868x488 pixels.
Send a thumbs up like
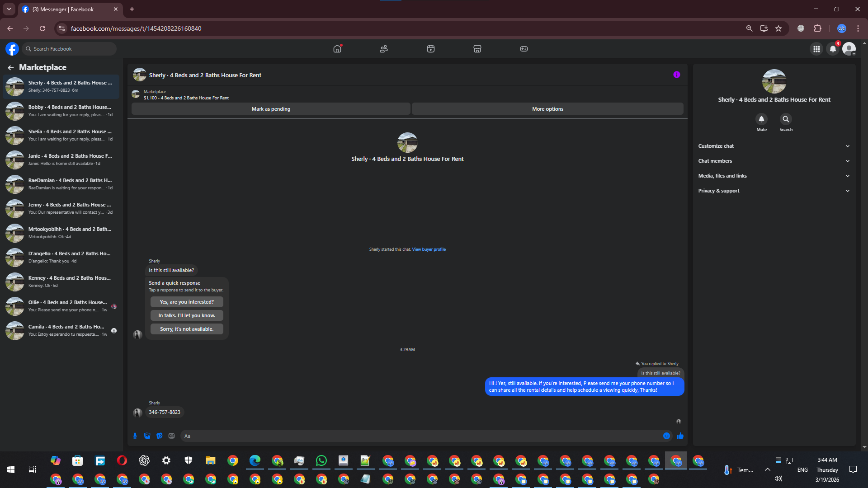[680, 436]
